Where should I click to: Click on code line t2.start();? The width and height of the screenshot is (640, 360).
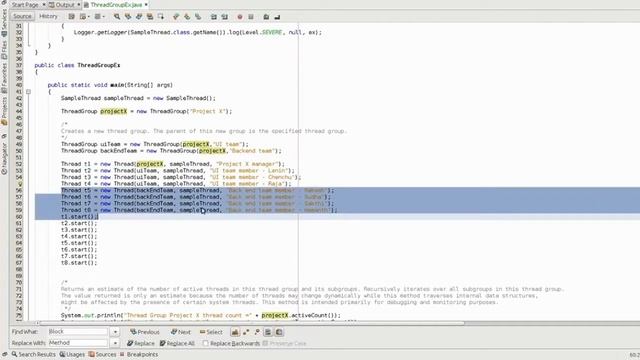(x=79, y=223)
